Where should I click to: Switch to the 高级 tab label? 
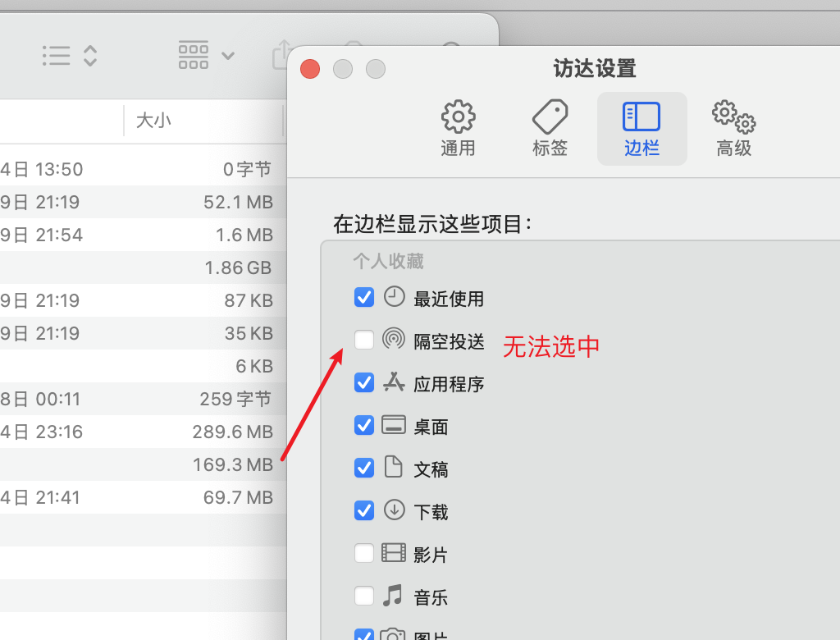[x=733, y=149]
